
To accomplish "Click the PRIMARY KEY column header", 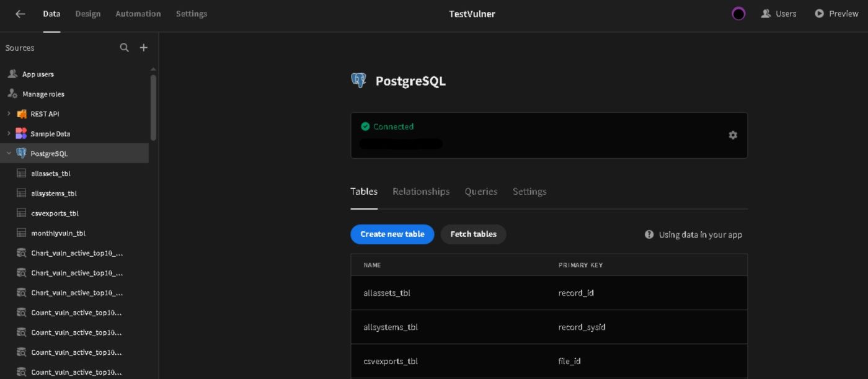I will click(580, 265).
